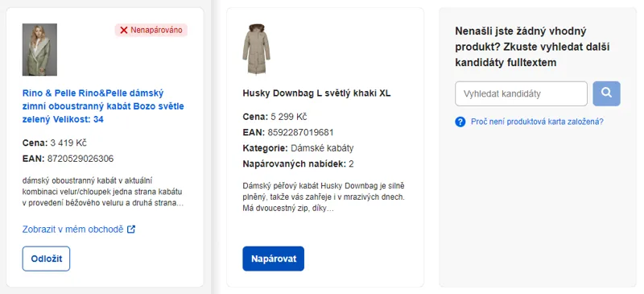Open the Husky Downbag coat thumbnail
Viewport: 644px width, 294px height.
point(256,49)
